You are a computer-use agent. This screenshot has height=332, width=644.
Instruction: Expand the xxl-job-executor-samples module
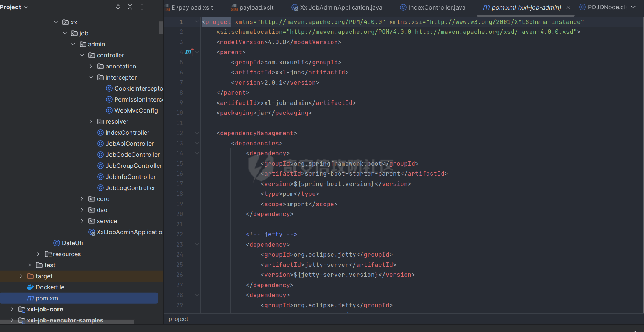tap(11, 321)
